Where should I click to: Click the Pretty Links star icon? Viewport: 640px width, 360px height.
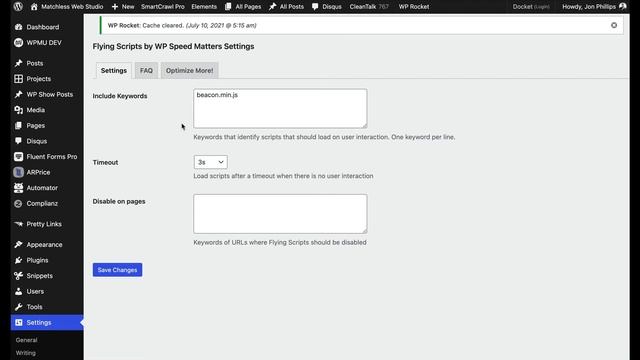click(18, 224)
